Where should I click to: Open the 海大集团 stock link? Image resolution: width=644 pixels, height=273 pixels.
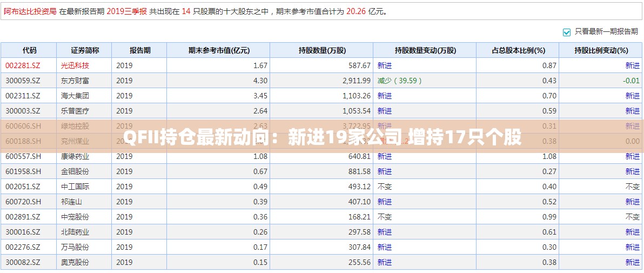[x=75, y=96]
